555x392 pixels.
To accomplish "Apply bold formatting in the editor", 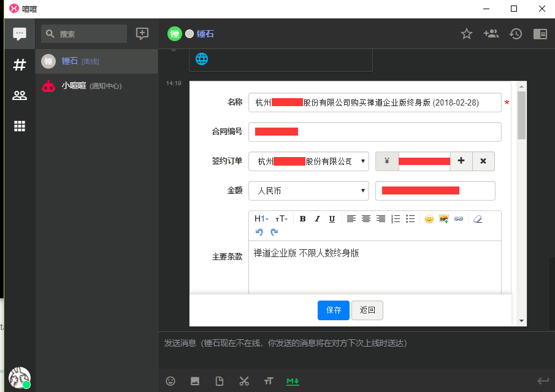I will [x=302, y=219].
